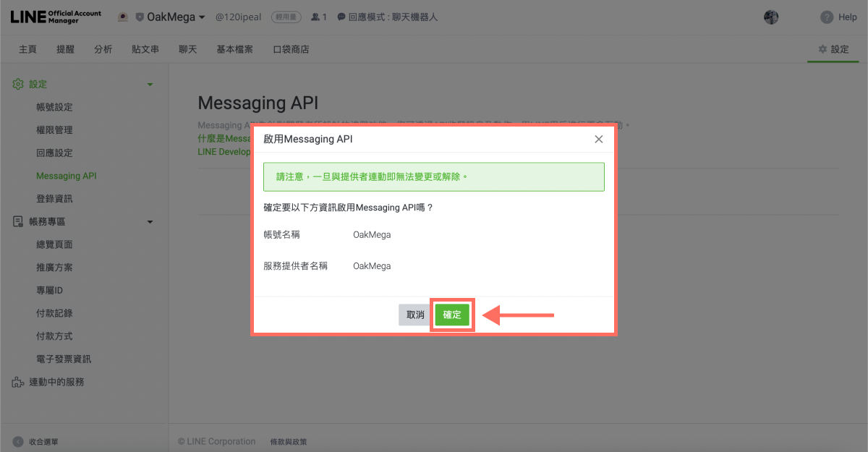Click © LINE Corporation footer text

click(217, 441)
